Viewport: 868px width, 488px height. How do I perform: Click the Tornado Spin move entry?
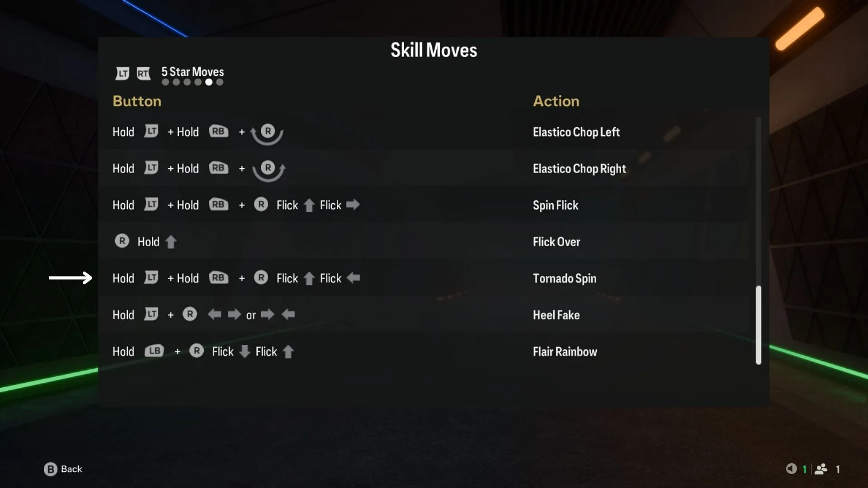(434, 278)
